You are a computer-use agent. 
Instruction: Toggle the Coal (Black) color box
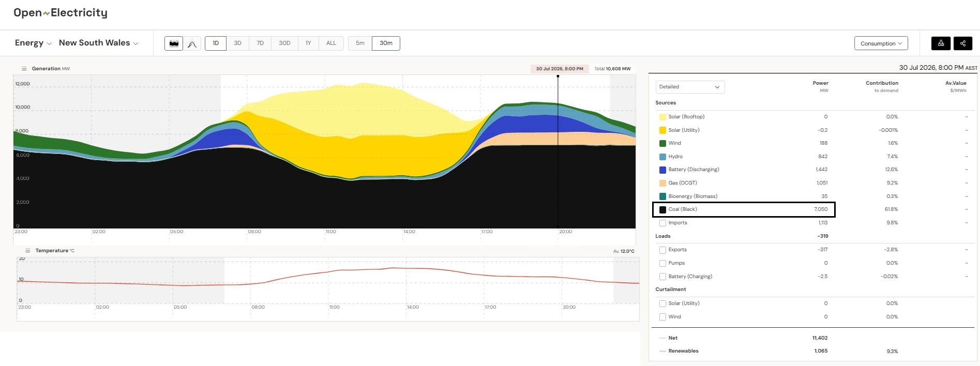coord(662,209)
